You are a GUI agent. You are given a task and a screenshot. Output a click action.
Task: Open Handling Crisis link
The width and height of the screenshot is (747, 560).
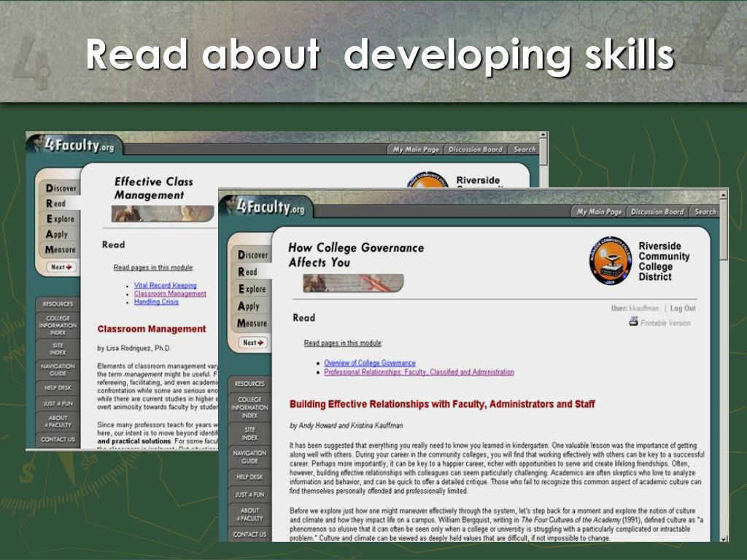tap(156, 302)
